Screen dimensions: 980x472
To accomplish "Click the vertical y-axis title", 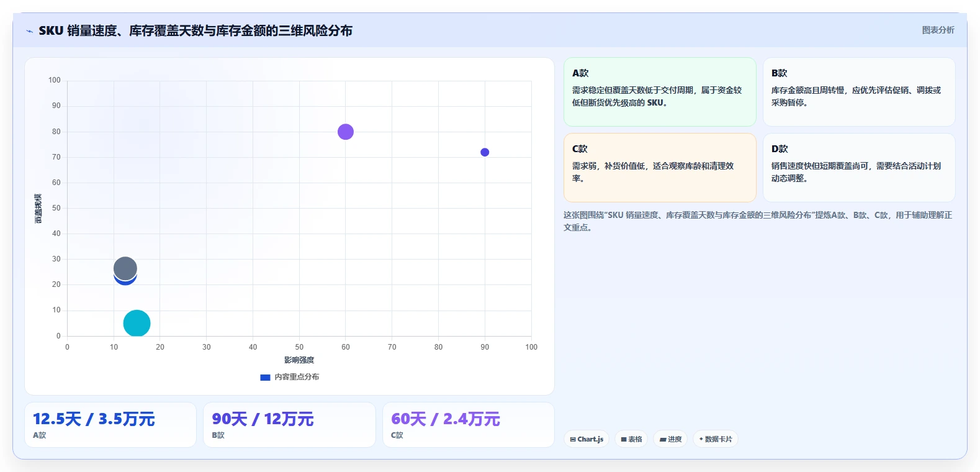I will [38, 209].
